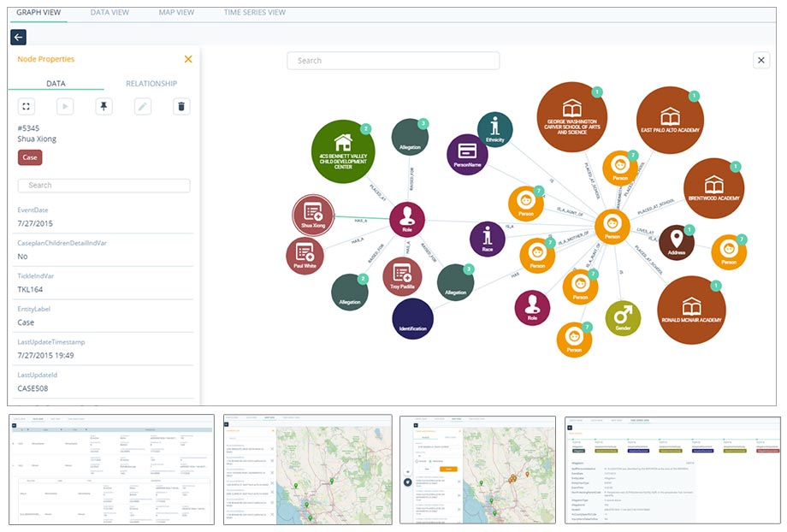Close the Node Properties panel
Image resolution: width=787 pixels, height=532 pixels.
click(x=188, y=59)
